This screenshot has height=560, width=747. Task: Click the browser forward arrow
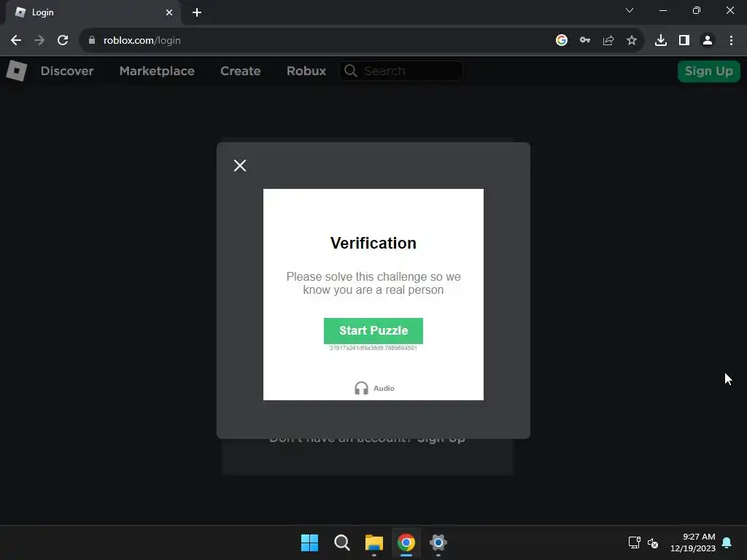[x=39, y=41]
